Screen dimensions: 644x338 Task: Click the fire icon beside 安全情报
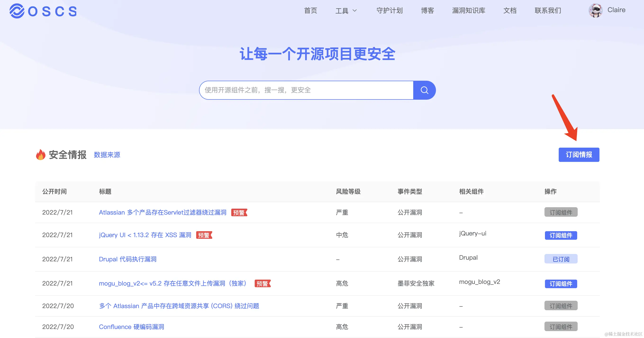[41, 155]
